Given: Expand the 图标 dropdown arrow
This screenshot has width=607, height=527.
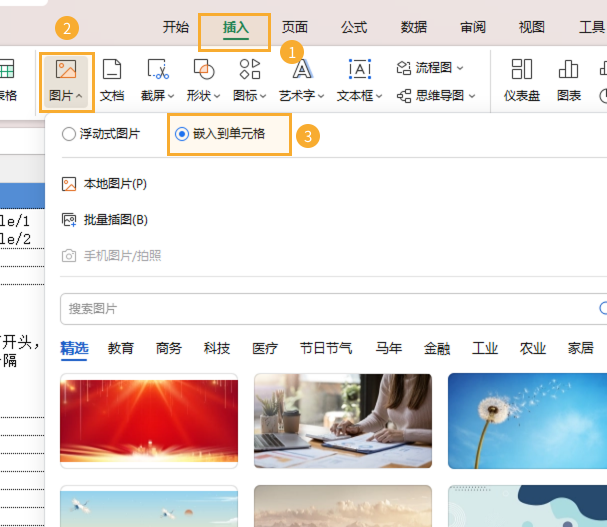Looking at the screenshot, I should (x=263, y=96).
